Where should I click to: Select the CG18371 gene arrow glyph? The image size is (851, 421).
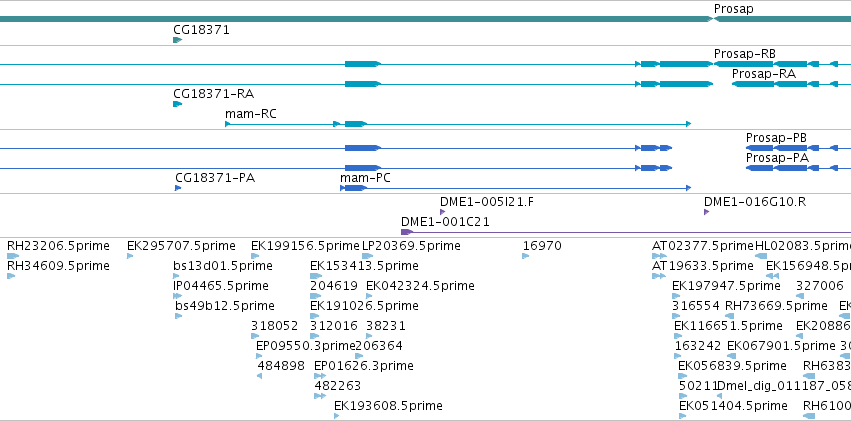177,40
